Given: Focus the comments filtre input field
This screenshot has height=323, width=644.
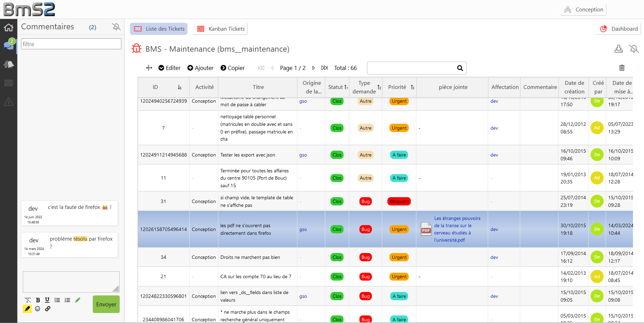Looking at the screenshot, I should 71,44.
